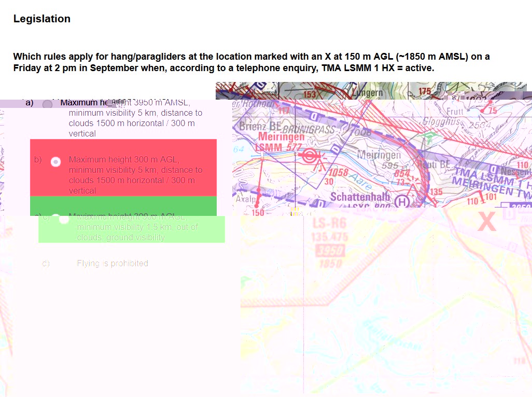Click the Meiringen airfield red target symbol
This screenshot has height=397, width=532.
(310, 155)
